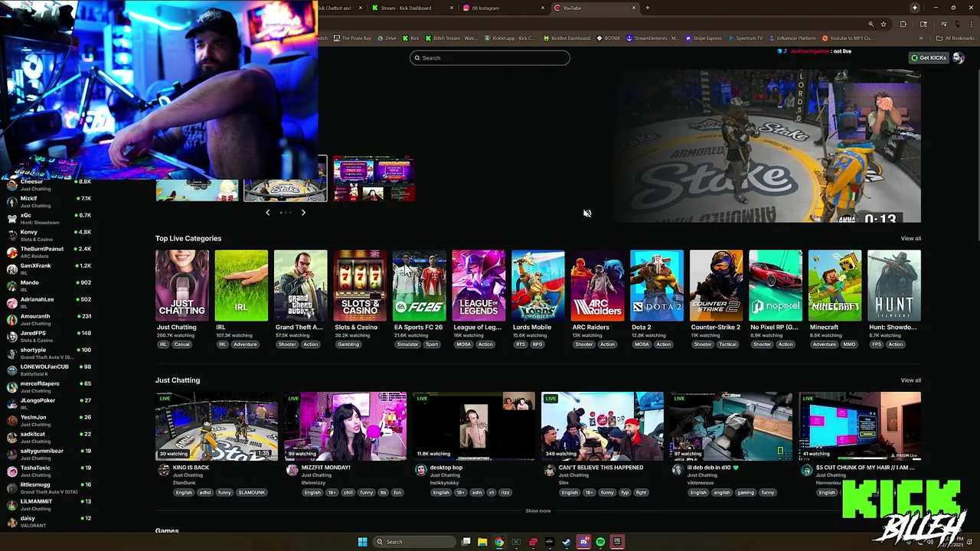This screenshot has height=551, width=980.
Task: Open Steam from the taskbar
Action: (567, 542)
